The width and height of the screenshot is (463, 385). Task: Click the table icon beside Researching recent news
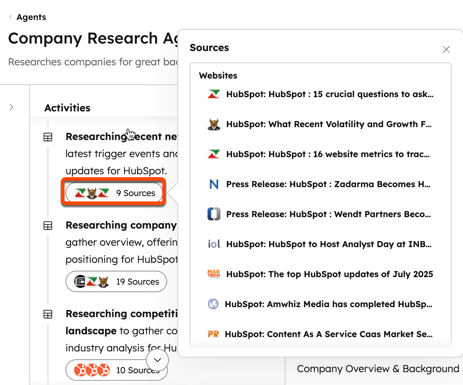pos(48,137)
